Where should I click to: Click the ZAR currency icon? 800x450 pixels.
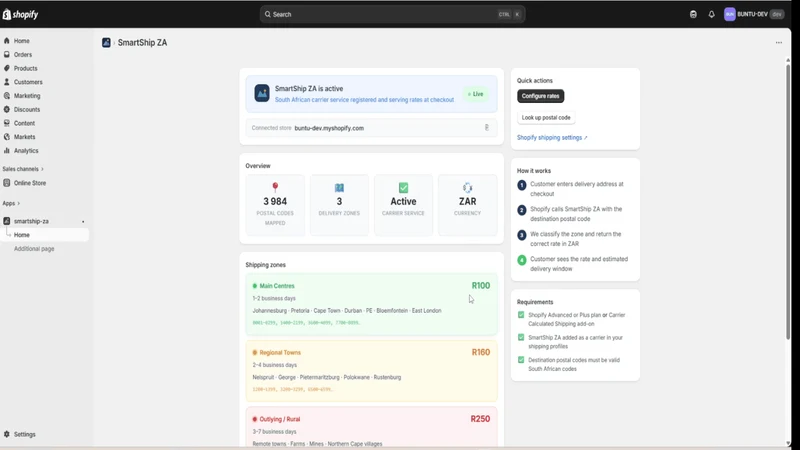467,188
